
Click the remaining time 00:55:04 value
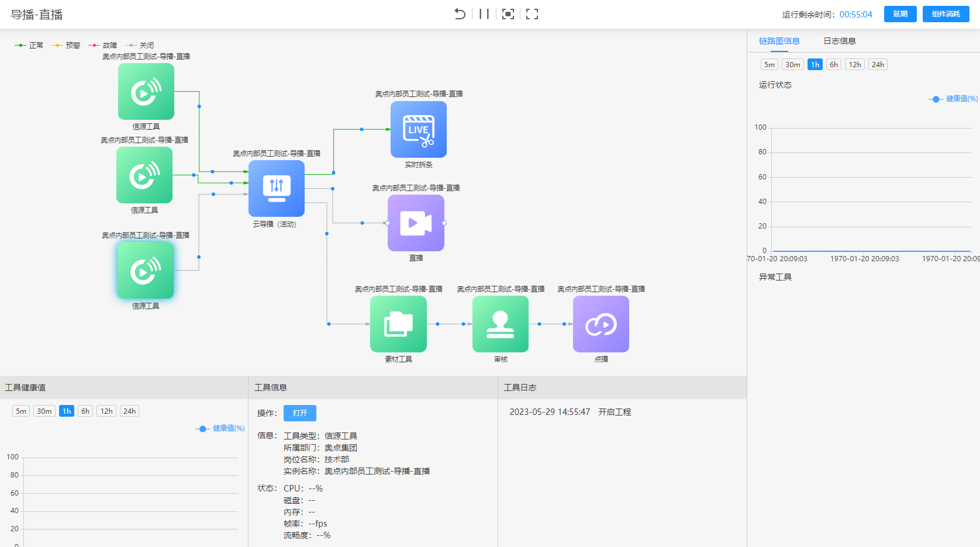[856, 15]
